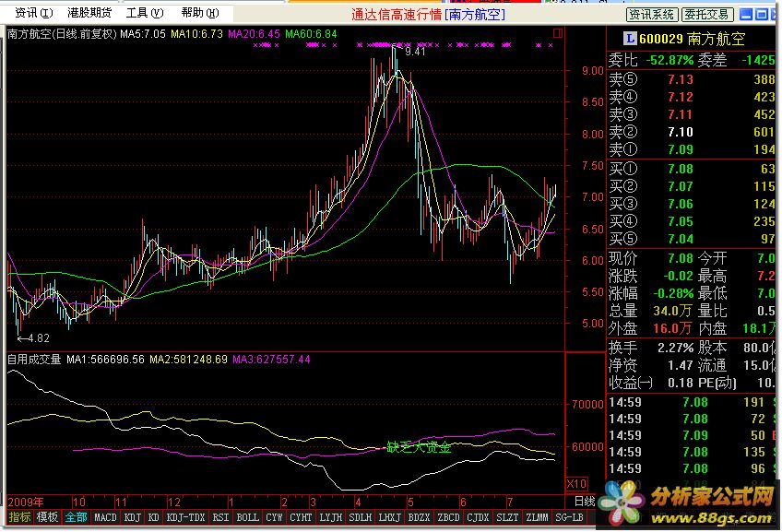Switch to KD indicator tab
The image size is (782, 532).
(x=154, y=517)
